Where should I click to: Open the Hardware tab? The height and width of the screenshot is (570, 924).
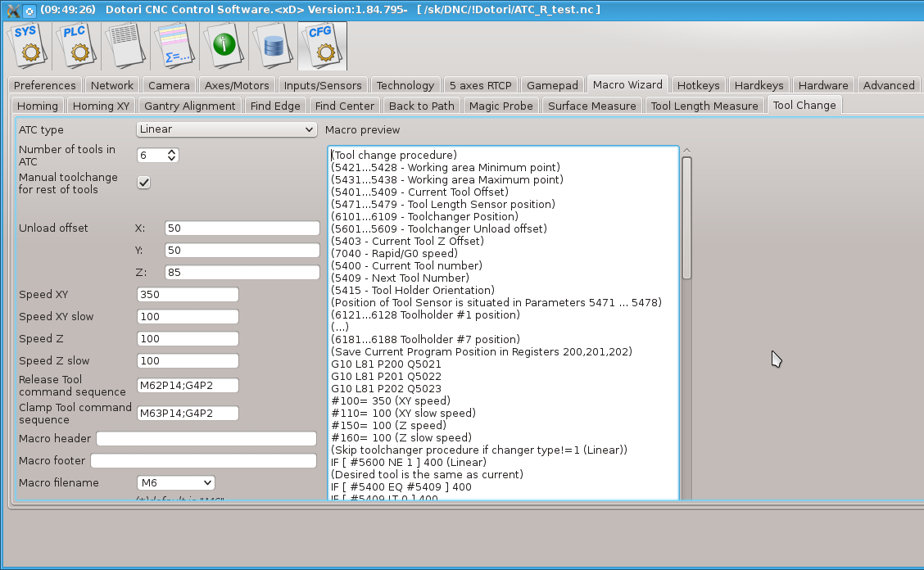click(x=823, y=85)
